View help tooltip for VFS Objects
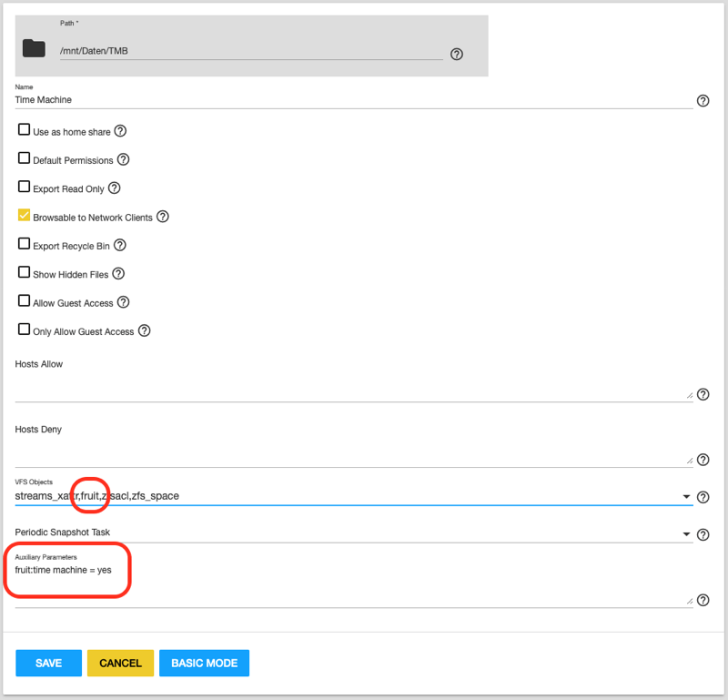Image resolution: width=728 pixels, height=700 pixels. pos(703,497)
